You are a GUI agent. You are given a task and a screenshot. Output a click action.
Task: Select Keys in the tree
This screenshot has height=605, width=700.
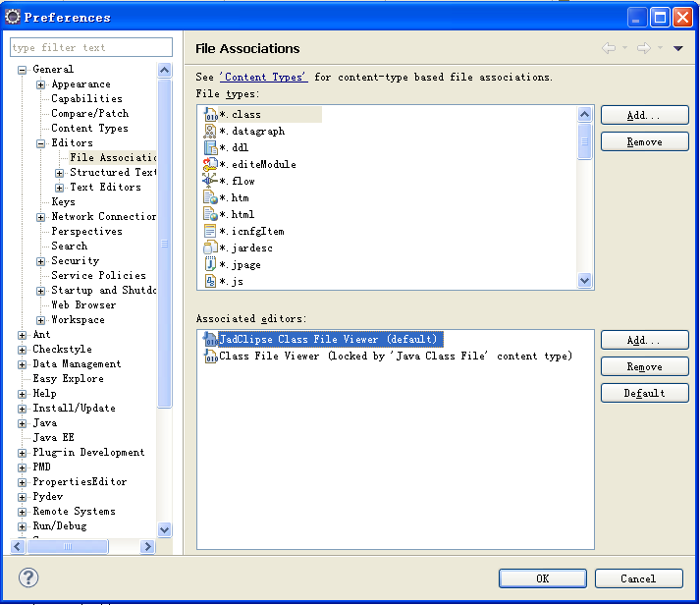63,201
